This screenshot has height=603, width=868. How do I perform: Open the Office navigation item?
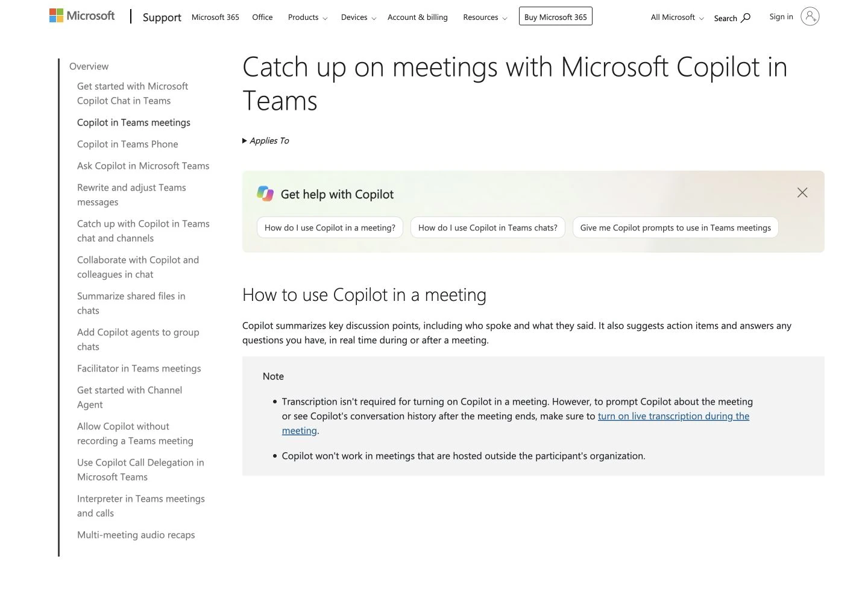click(x=262, y=17)
